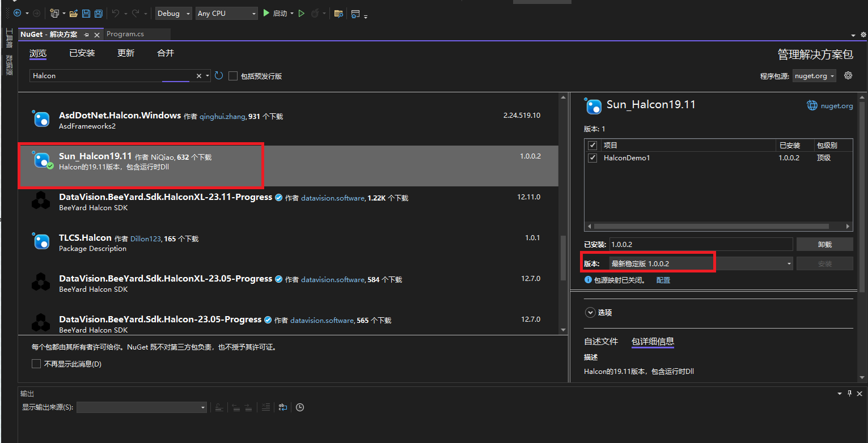Image resolution: width=868 pixels, height=443 pixels.
Task: Click the 配置 link
Action: [663, 280]
